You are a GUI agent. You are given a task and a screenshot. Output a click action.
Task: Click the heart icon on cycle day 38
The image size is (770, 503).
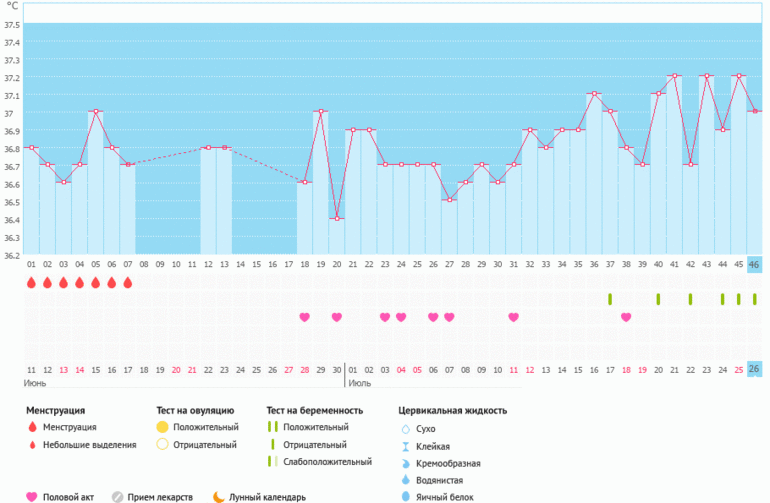(x=626, y=317)
